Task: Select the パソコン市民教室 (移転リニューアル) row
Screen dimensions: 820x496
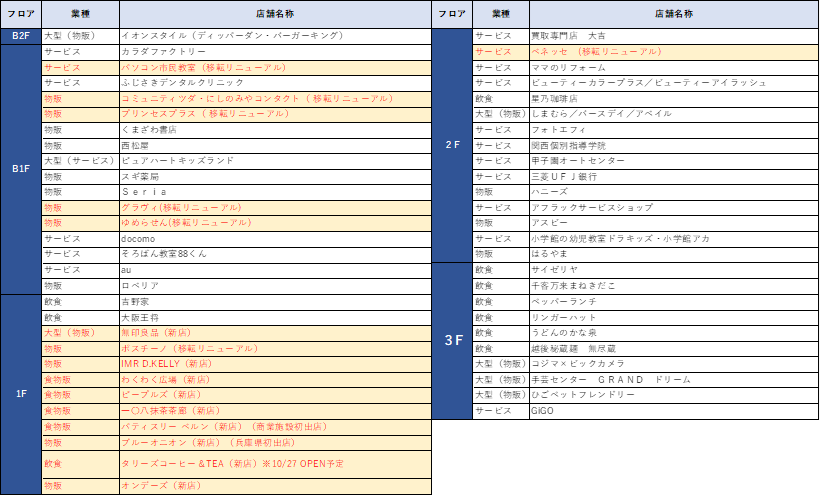Action: pyautogui.click(x=237, y=67)
